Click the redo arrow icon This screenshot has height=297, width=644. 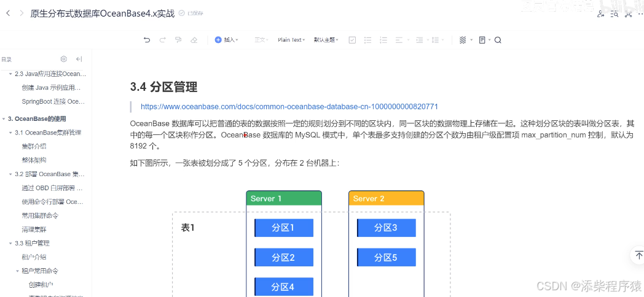pos(162,40)
